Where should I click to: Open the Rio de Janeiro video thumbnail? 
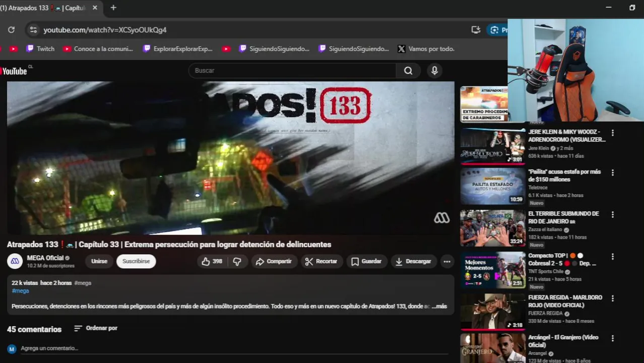(x=493, y=228)
